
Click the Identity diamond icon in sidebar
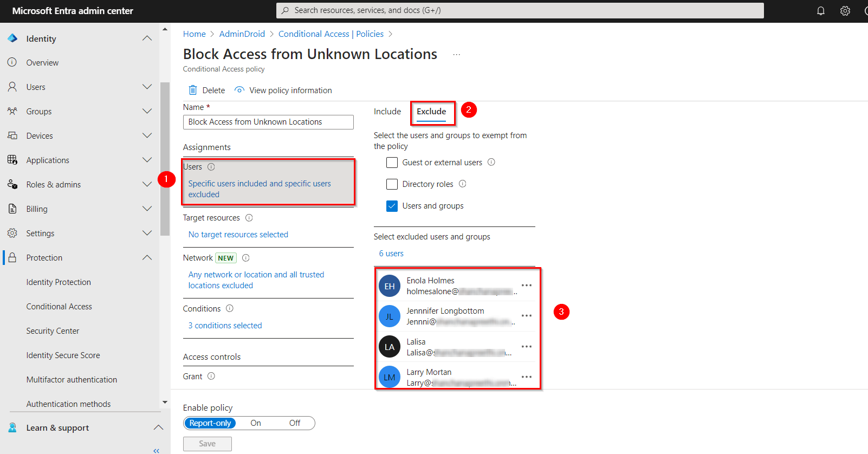12,38
